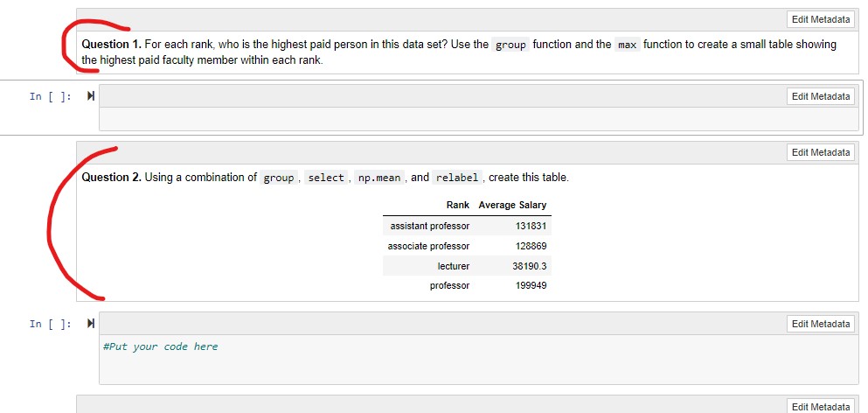Click into the empty code input under Question 1
This screenshot has width=868, height=413.
[479, 119]
